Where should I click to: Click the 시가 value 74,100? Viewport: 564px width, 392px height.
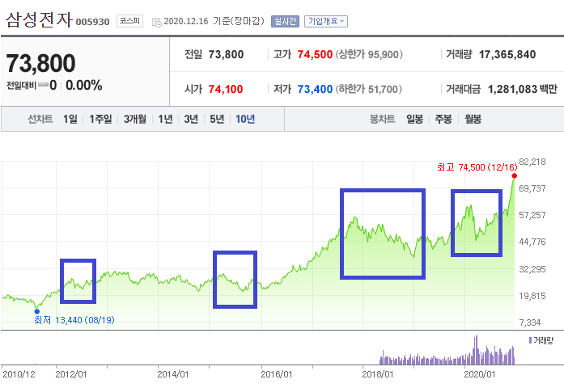coord(226,89)
